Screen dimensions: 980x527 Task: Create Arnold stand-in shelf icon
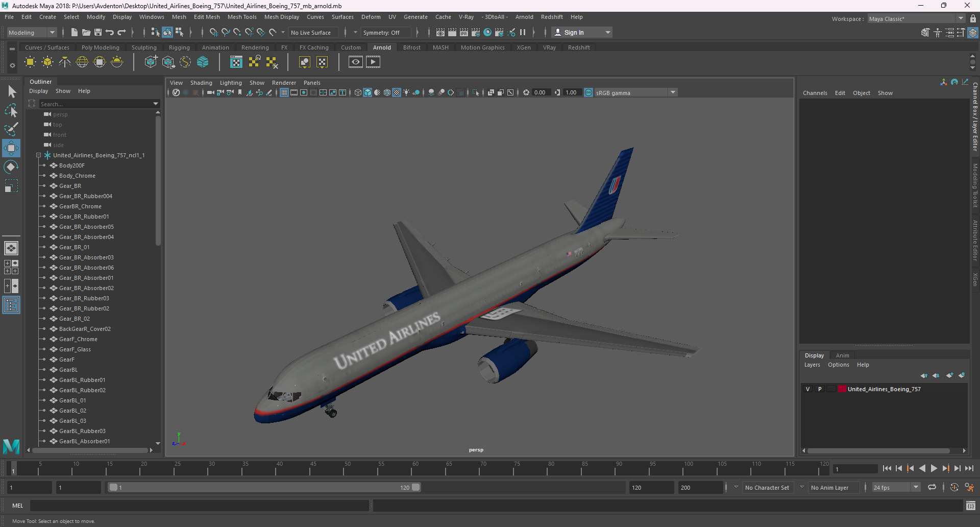click(x=151, y=62)
